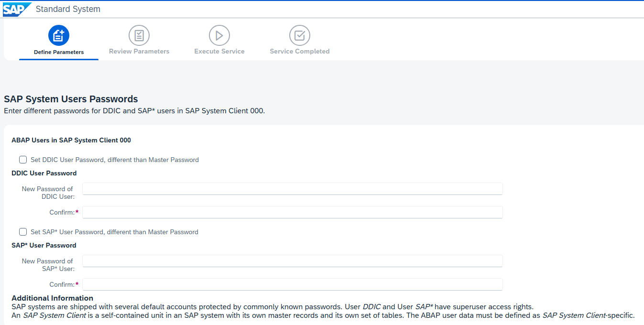This screenshot has width=644, height=325.
Task: Enable Set DDIC User Password checkbox
Action: tap(23, 160)
